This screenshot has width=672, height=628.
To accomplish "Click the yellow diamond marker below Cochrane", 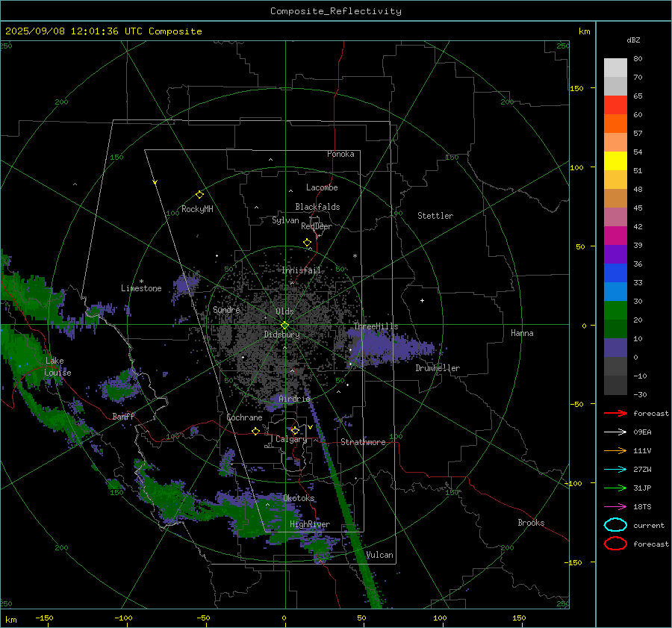I will [x=256, y=431].
